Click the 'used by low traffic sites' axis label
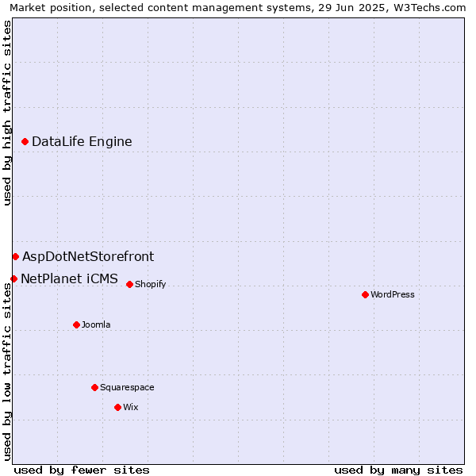 coord(6,372)
